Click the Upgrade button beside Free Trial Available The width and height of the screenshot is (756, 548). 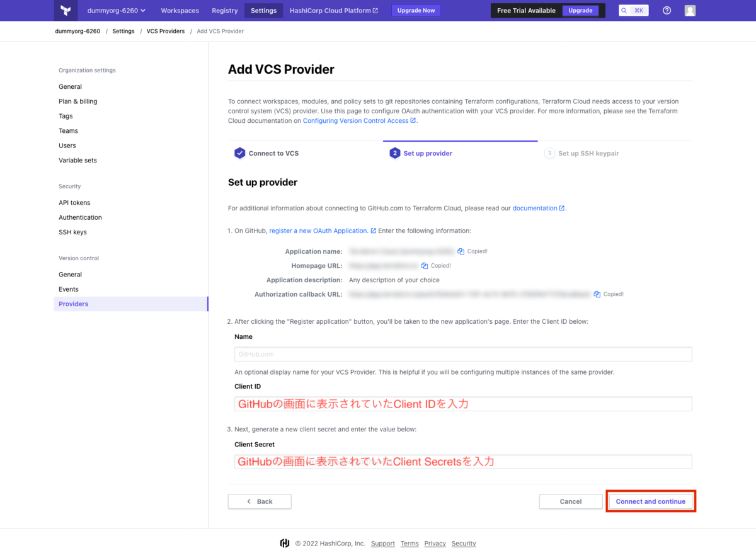pos(580,11)
